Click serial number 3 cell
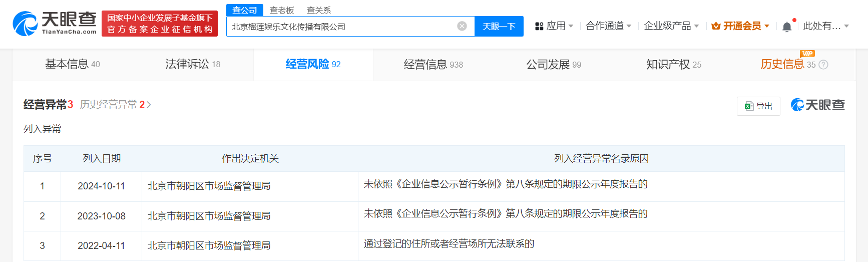This screenshot has width=868, height=262. pos(43,245)
